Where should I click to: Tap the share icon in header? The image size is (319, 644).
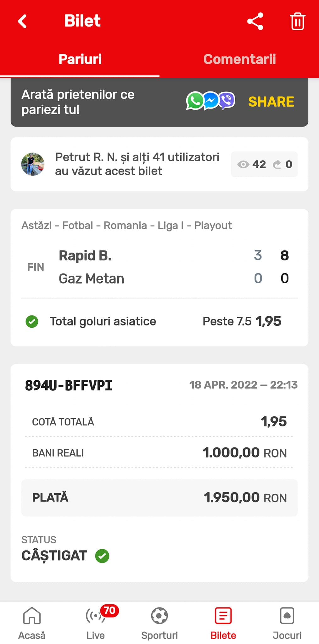pyautogui.click(x=255, y=21)
